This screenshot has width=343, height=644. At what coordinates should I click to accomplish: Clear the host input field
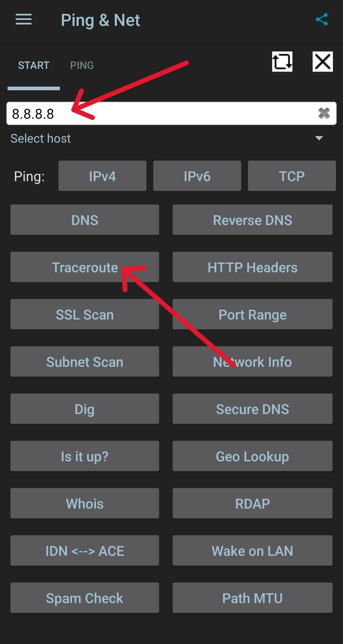click(324, 113)
